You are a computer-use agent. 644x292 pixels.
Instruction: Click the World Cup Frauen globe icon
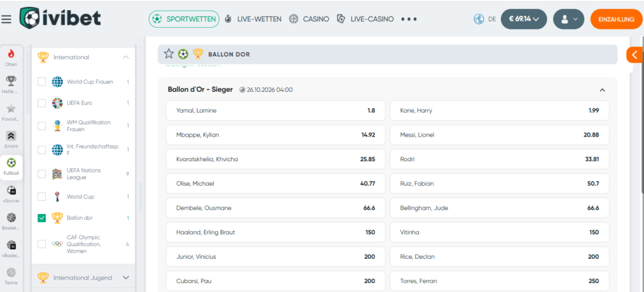point(57,81)
